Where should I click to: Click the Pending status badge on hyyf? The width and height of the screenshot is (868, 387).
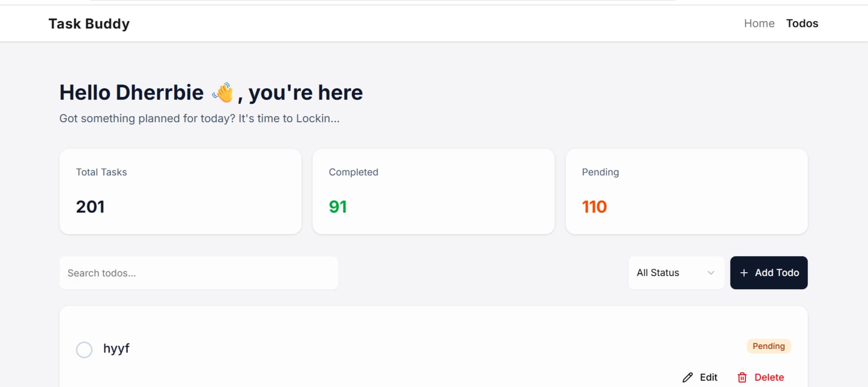[x=768, y=346]
